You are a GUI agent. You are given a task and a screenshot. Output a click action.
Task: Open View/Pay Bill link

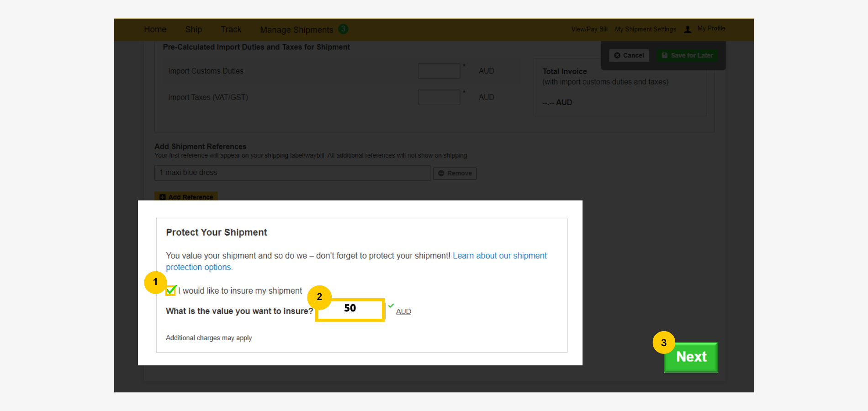click(589, 29)
